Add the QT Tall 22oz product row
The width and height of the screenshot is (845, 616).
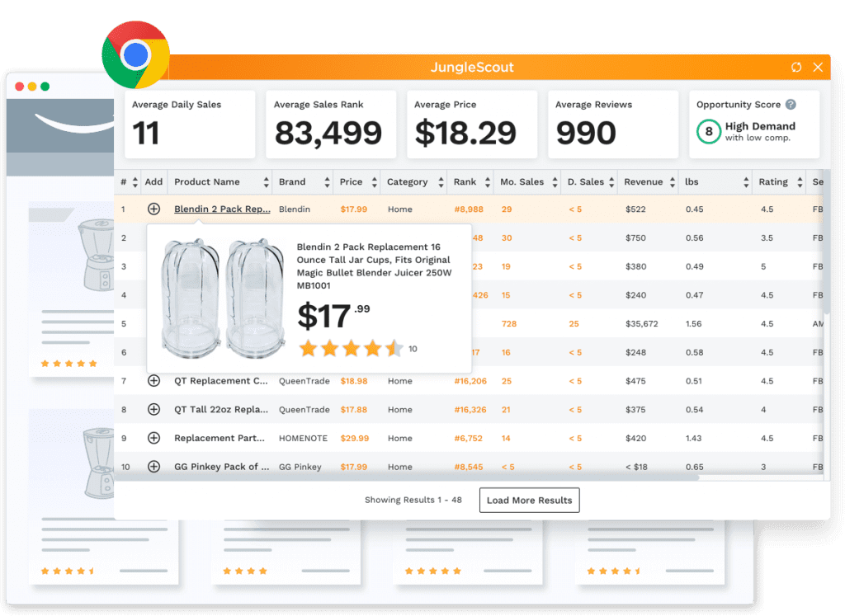click(x=153, y=410)
